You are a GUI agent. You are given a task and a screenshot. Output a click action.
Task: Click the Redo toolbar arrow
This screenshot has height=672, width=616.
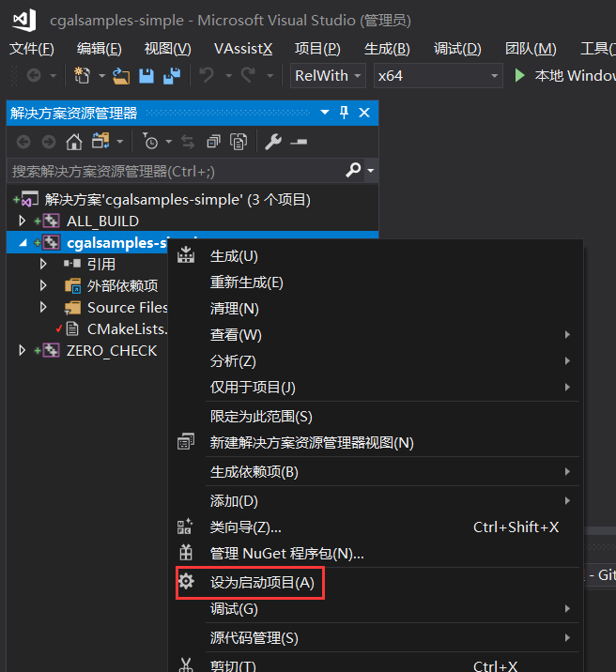point(248,75)
